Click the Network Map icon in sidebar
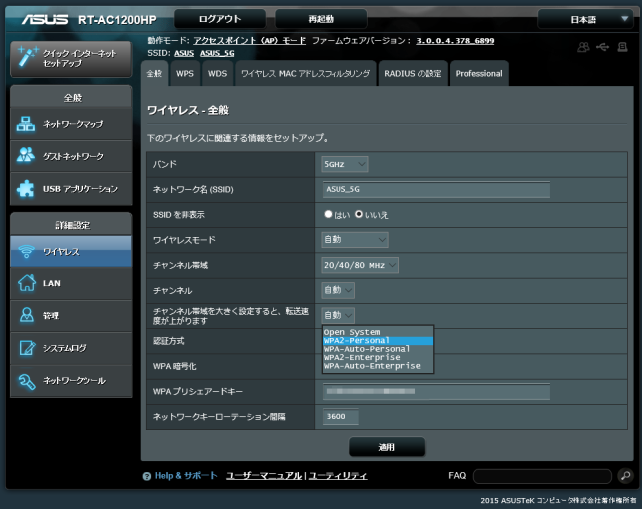Viewport: 642px width, 509px height. coord(26,124)
